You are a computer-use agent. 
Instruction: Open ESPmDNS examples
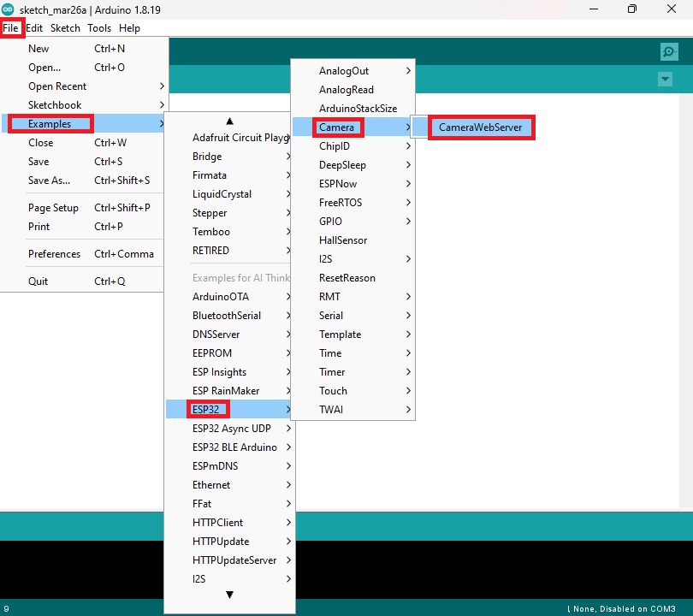coord(230,466)
